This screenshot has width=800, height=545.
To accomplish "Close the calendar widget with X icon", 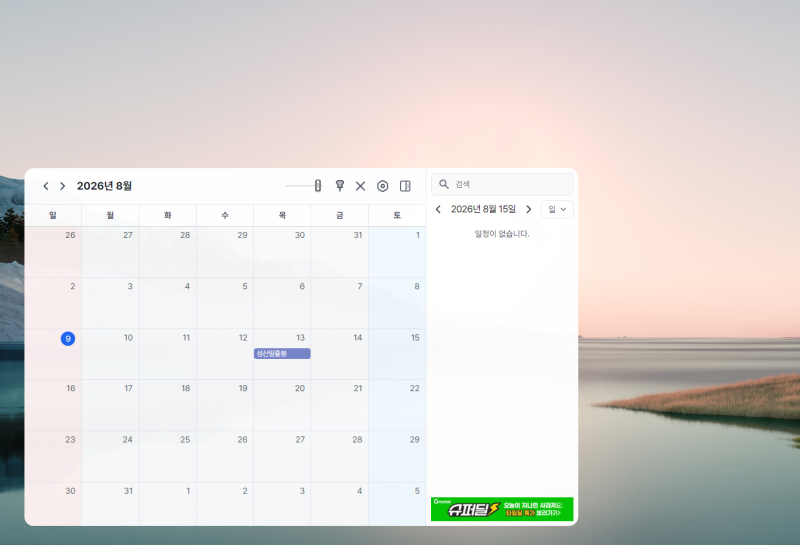I will coord(360,186).
